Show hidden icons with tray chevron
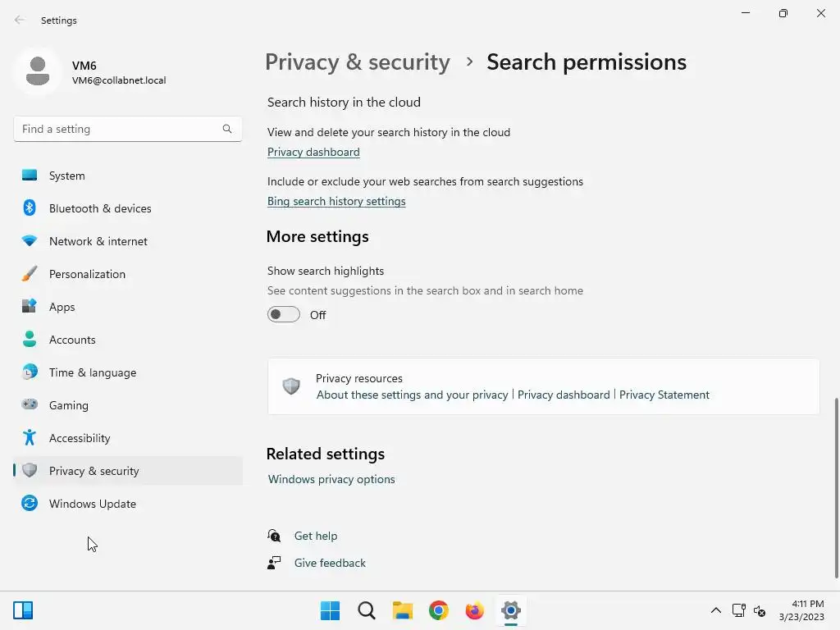840x630 pixels. pyautogui.click(x=715, y=610)
